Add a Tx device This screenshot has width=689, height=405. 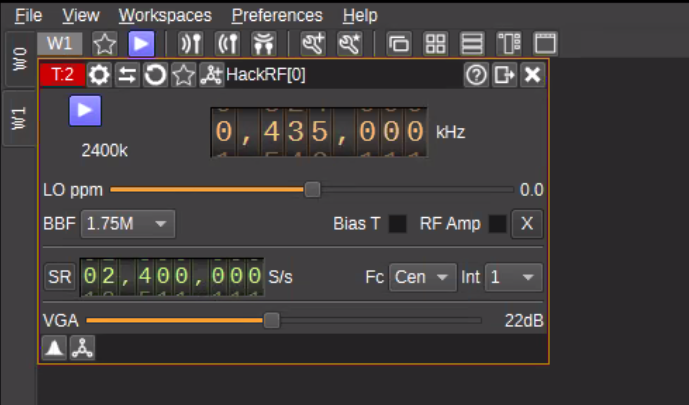(227, 44)
